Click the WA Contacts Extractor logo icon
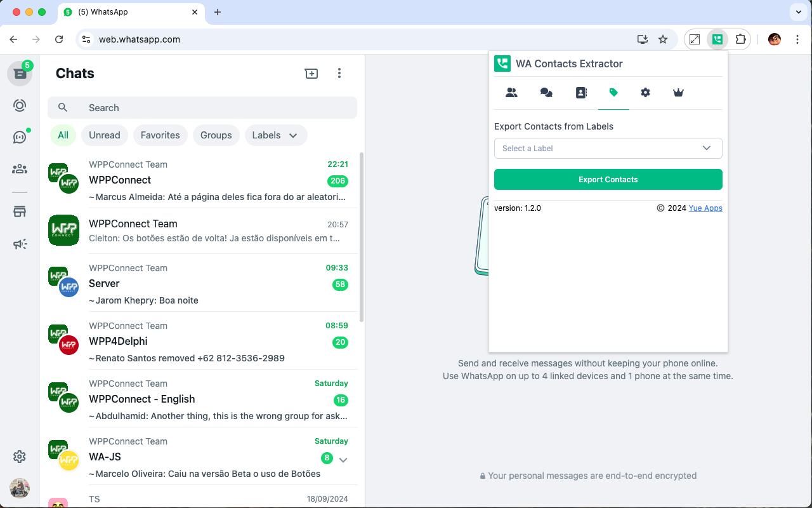 502,63
